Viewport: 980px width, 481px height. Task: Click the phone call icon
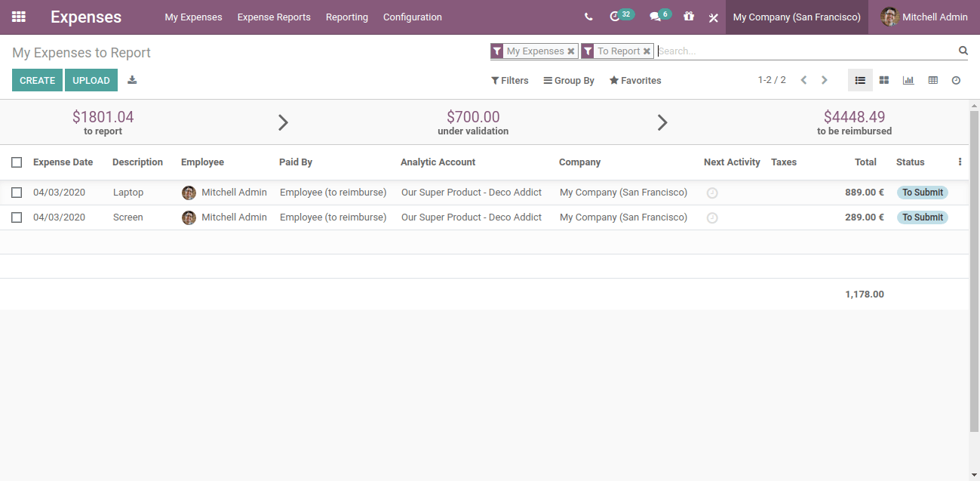tap(588, 17)
